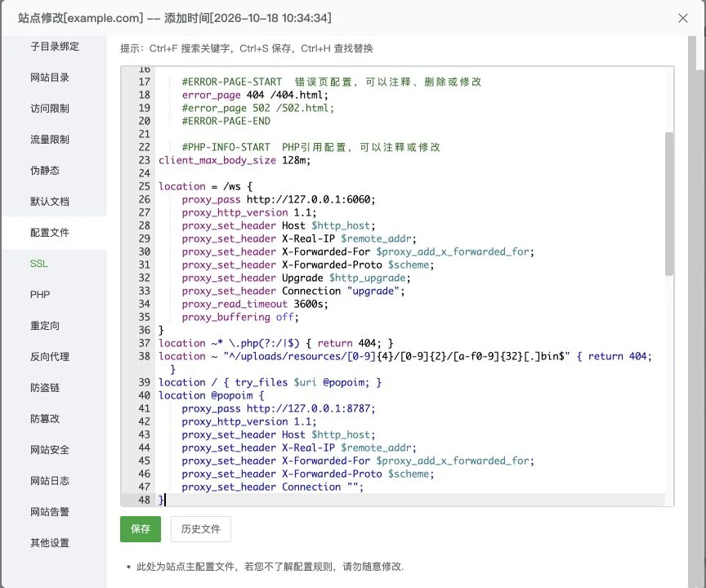
Task: Switch to the PHP tab
Action: click(x=40, y=295)
